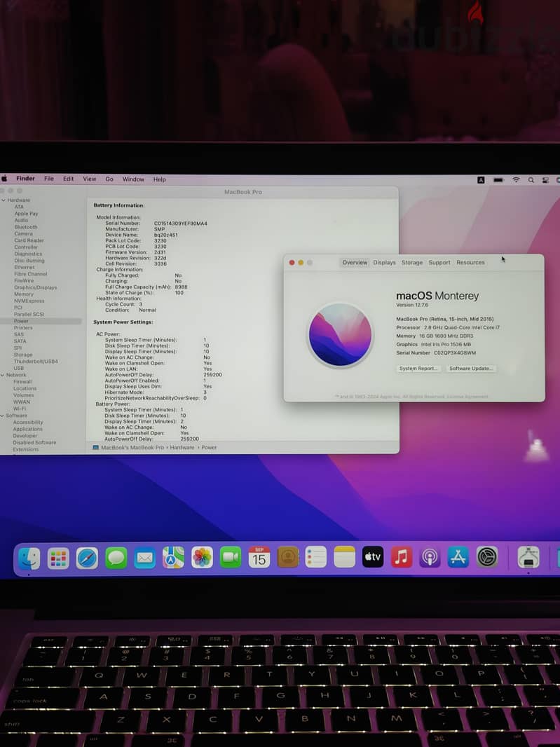Click the input source A icon
Viewport: 560px width, 747px height.
tap(481, 180)
